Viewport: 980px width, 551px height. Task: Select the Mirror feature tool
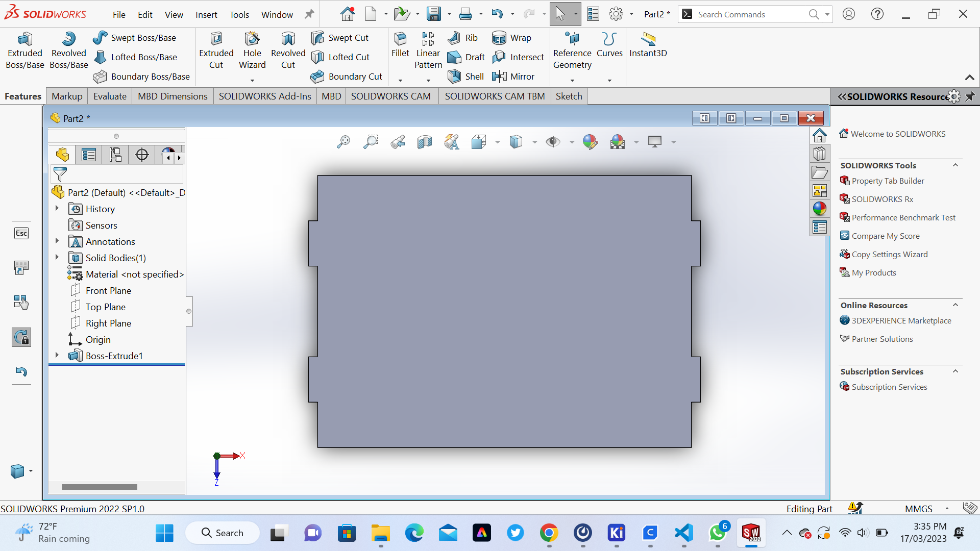click(513, 77)
